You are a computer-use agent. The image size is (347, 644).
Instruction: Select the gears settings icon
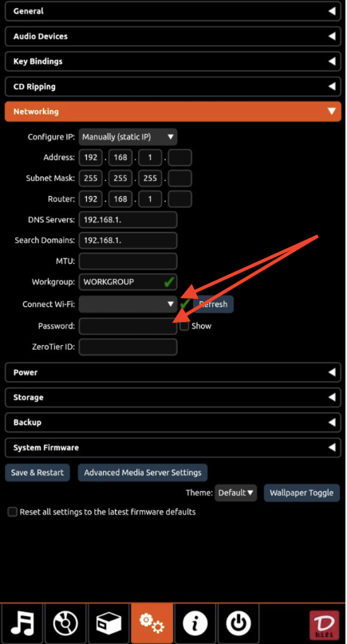coord(152,624)
